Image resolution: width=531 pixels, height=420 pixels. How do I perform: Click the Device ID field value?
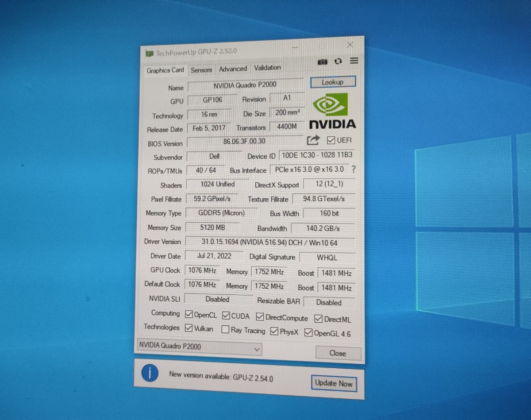click(x=317, y=155)
